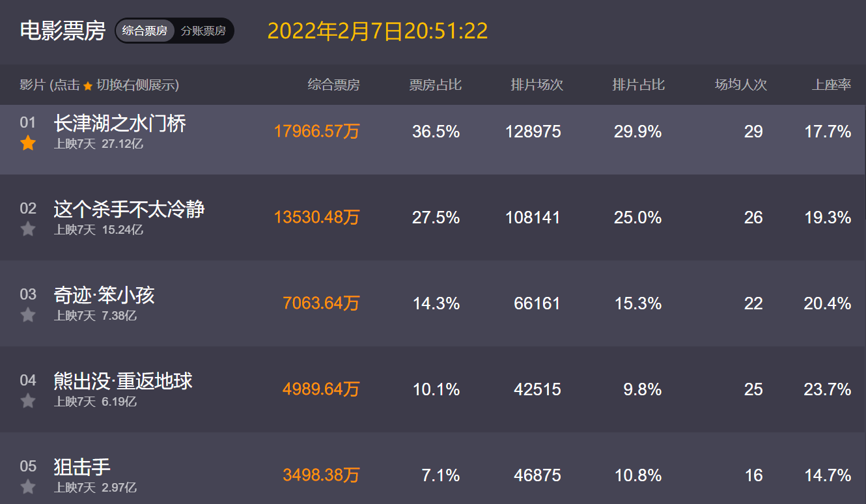Screen dimensions: 866x504
Task: Click screening share 9.8%
Action: click(643, 389)
